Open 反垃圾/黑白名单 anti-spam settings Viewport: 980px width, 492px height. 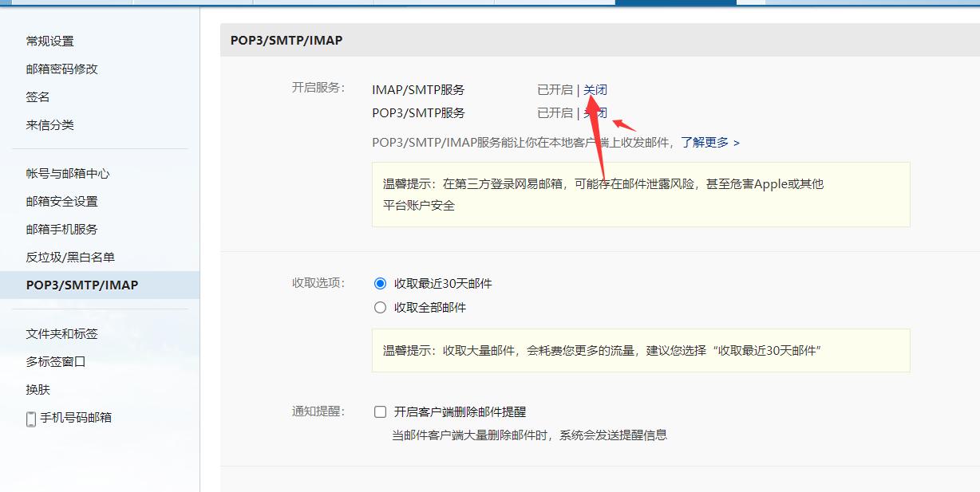tap(71, 257)
